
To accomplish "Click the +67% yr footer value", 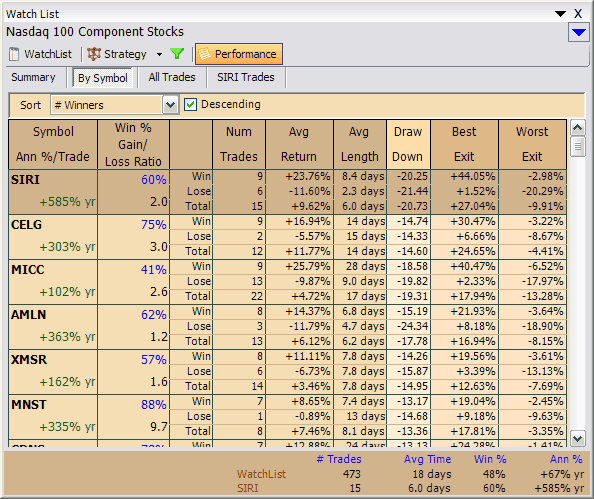I will 562,474.
